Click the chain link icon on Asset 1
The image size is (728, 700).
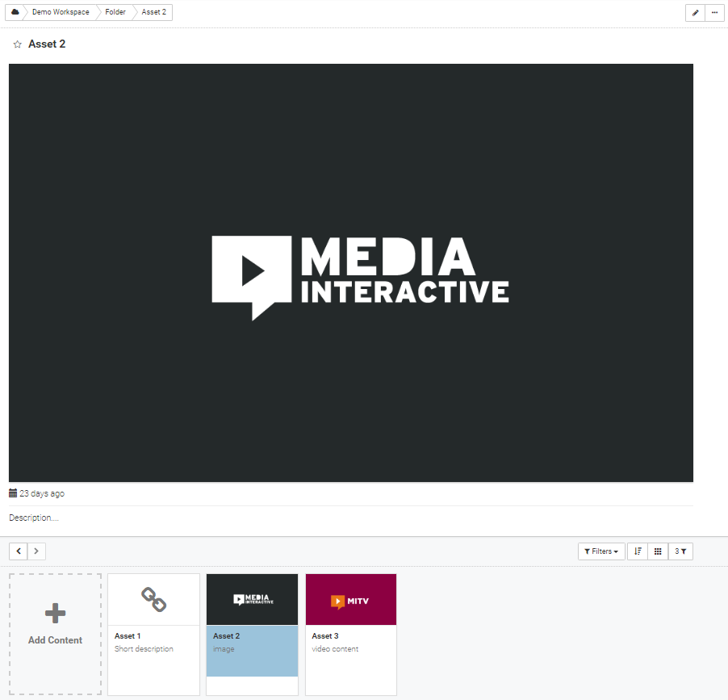[153, 600]
